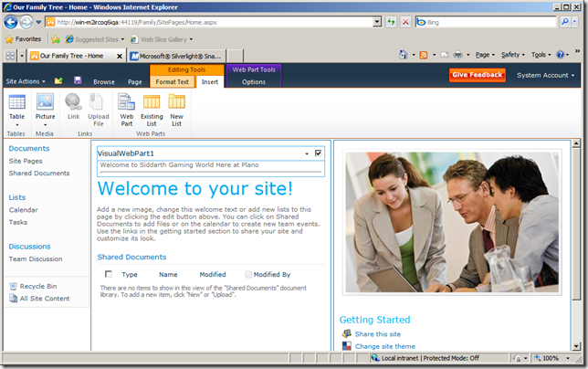Open the VisualWebPart1 dropdown arrow
Screen dimensions: 588x369
(307, 153)
